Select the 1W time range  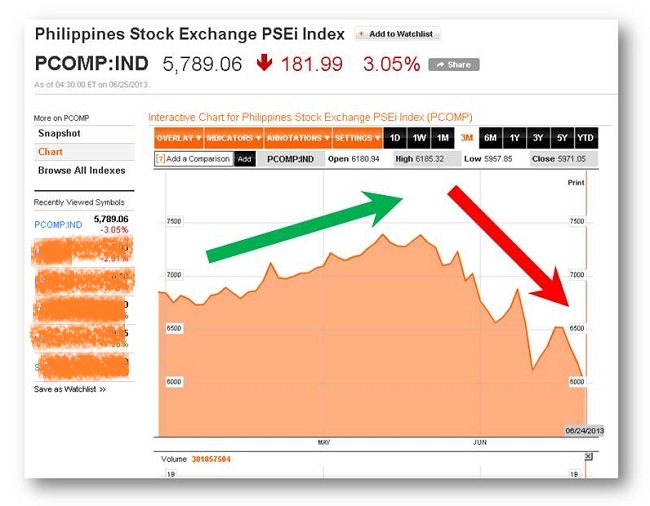coord(419,138)
